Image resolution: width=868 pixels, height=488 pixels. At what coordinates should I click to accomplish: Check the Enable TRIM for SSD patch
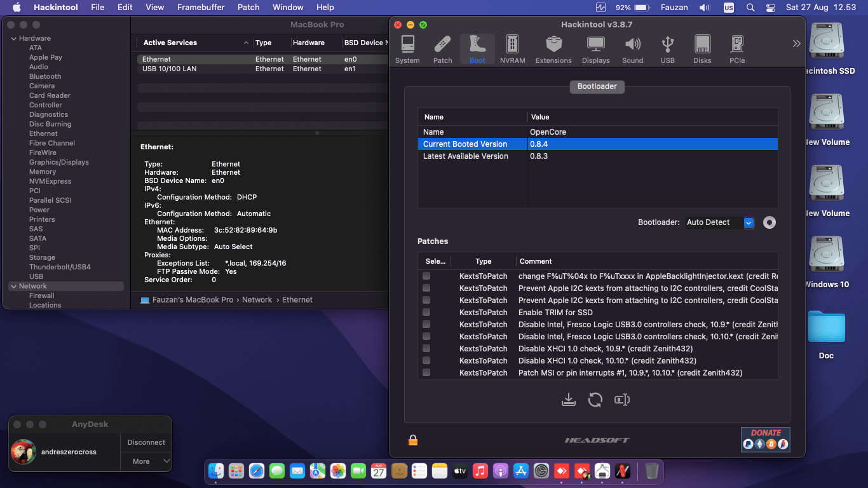point(426,313)
